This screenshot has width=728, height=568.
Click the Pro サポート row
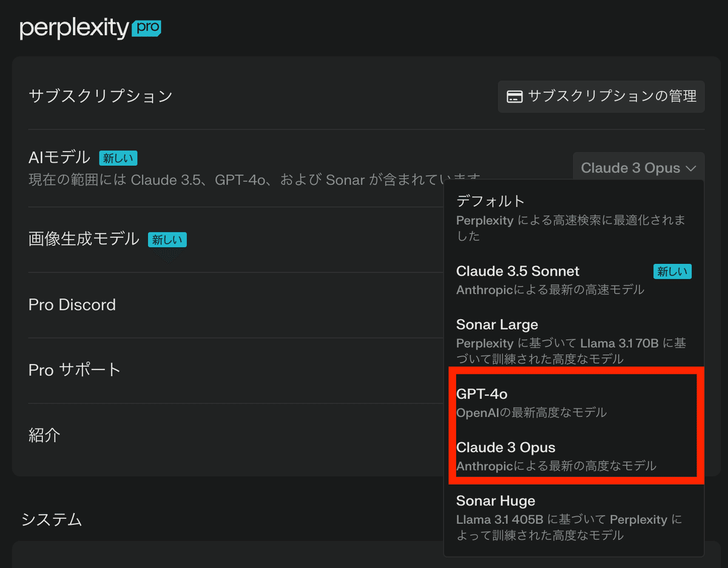75,370
